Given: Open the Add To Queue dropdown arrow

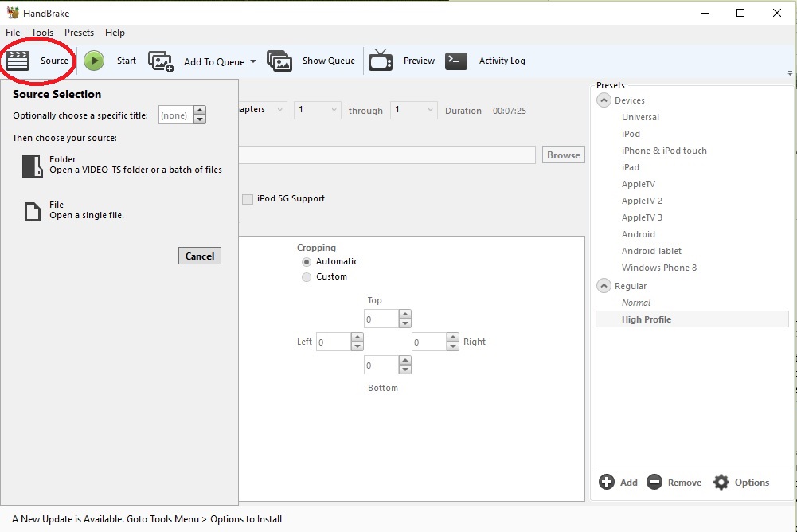Looking at the screenshot, I should 253,61.
